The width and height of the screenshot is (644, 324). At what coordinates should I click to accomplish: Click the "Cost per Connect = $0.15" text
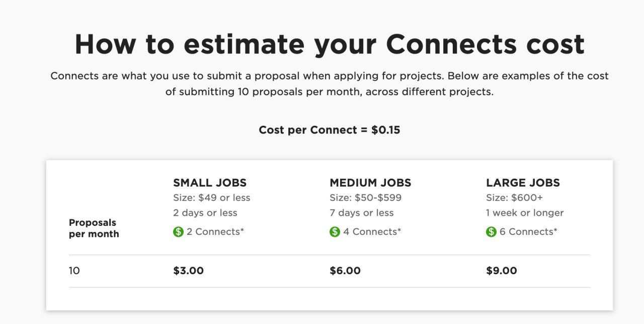coord(330,130)
